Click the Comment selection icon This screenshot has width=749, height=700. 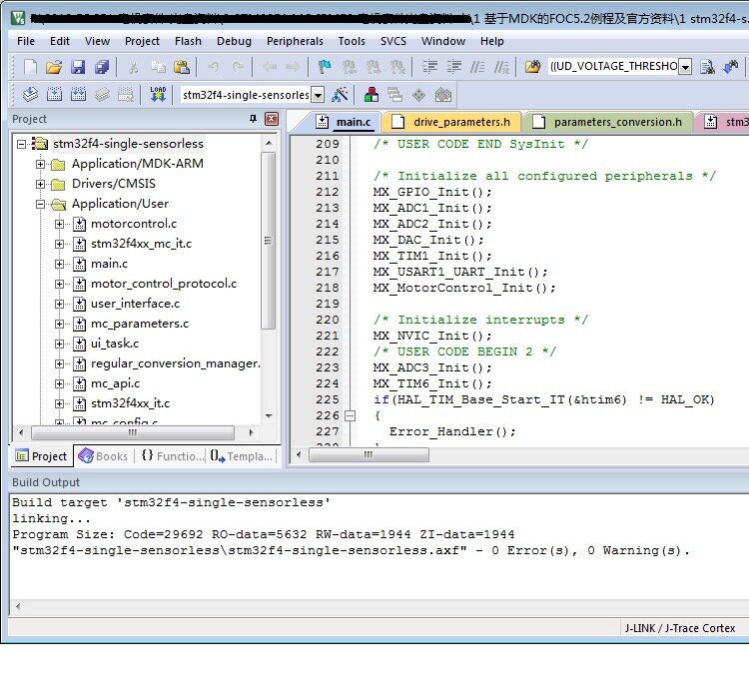pyautogui.click(x=477, y=67)
